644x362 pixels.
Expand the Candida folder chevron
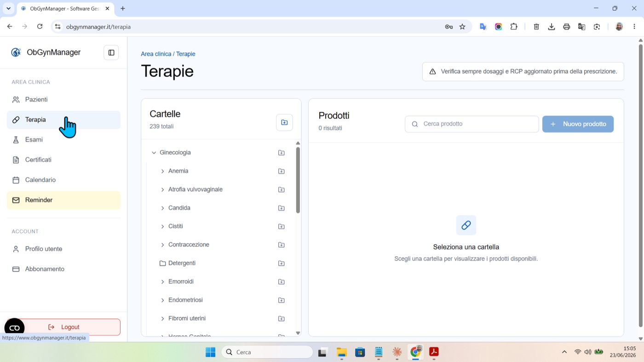point(162,208)
